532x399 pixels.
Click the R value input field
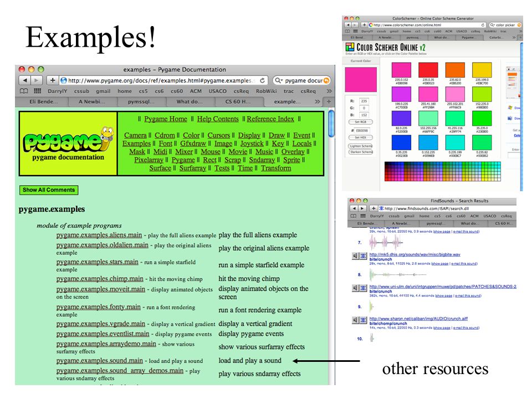(364, 101)
